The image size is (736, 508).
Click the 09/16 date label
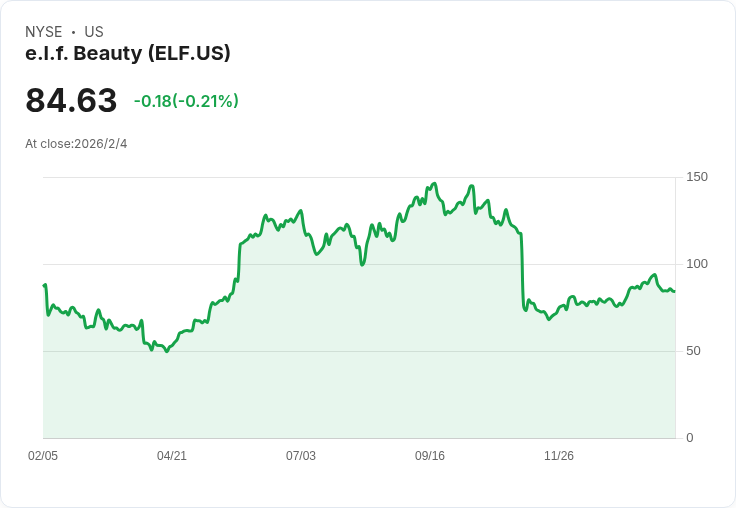pyautogui.click(x=430, y=456)
